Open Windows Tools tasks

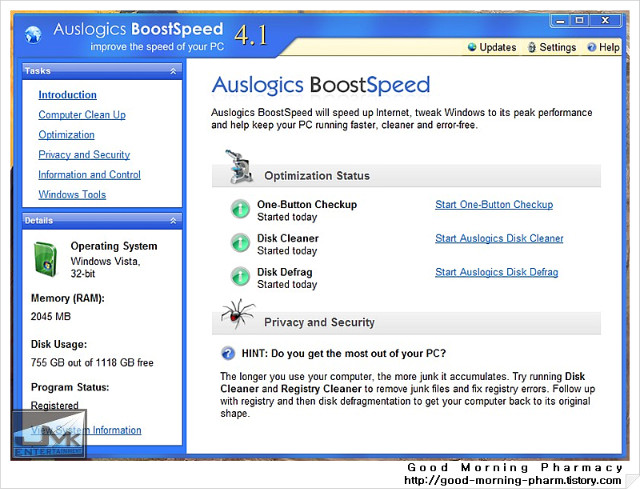click(72, 195)
